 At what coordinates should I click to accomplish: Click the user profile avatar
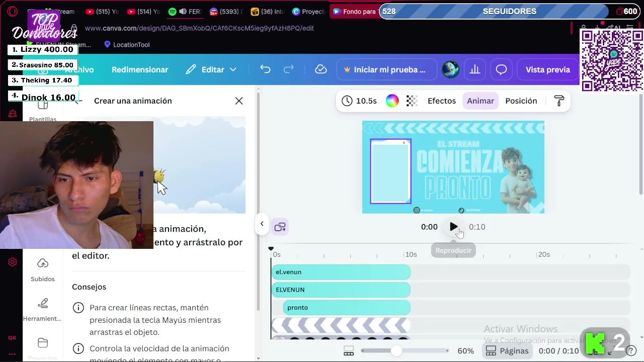click(450, 69)
